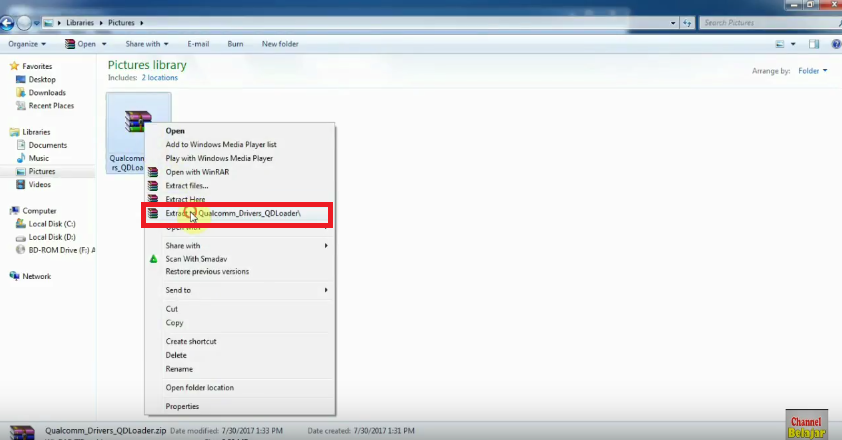Click the Forward navigation arrow
The width and height of the screenshot is (842, 440).
click(x=24, y=23)
